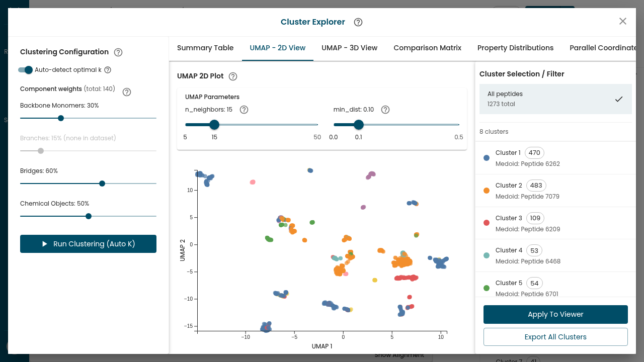The width and height of the screenshot is (644, 362).
Task: Click "Medoid: Peptide 6209" text
Action: tap(528, 229)
